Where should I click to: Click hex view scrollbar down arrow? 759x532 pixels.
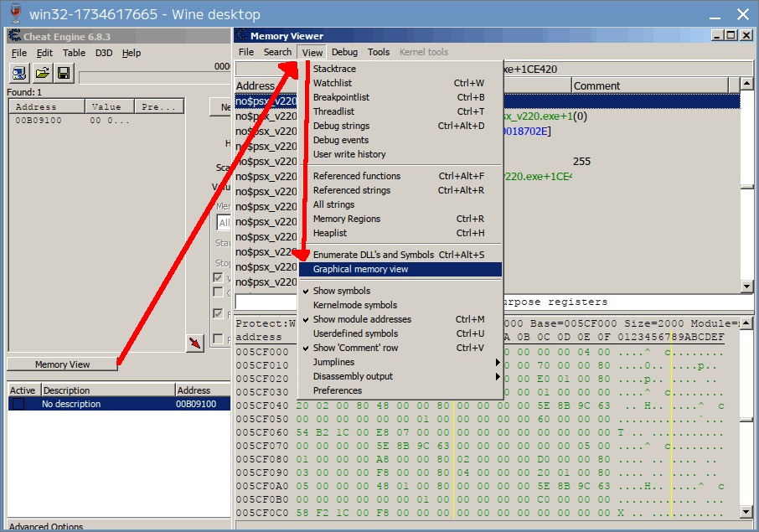(747, 511)
